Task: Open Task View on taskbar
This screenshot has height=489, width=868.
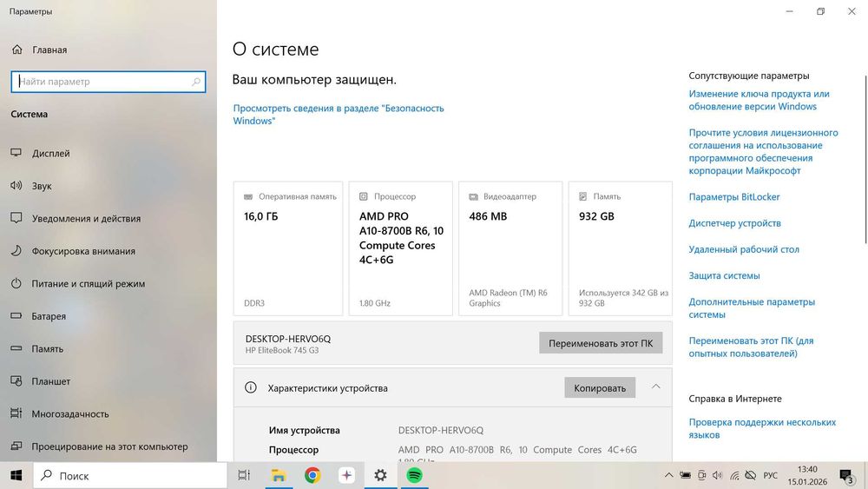Action: (244, 476)
